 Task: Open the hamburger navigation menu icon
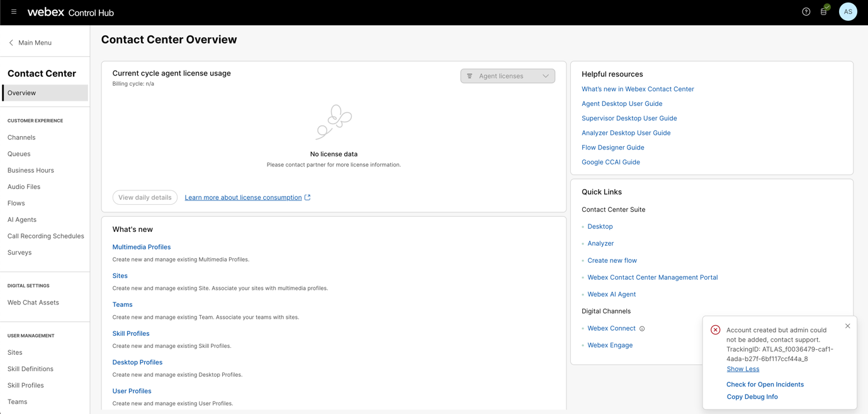tap(14, 12)
